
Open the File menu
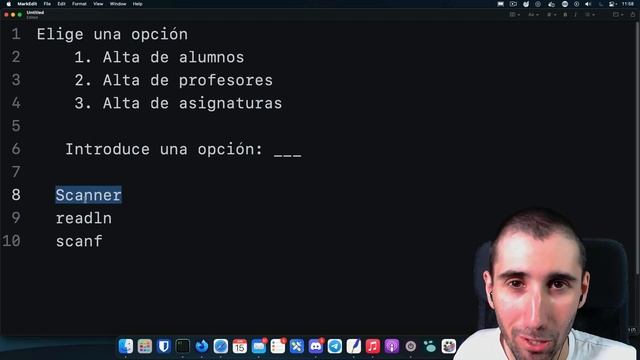tap(47, 4)
